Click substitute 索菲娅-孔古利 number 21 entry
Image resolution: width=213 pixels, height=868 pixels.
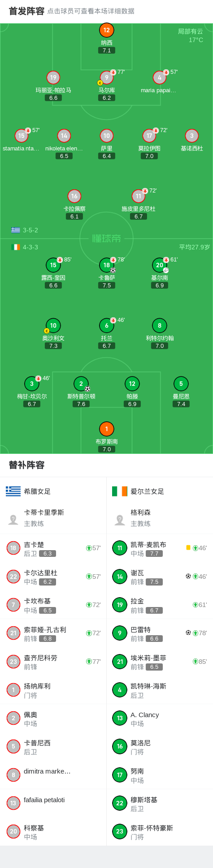[x=53, y=633]
